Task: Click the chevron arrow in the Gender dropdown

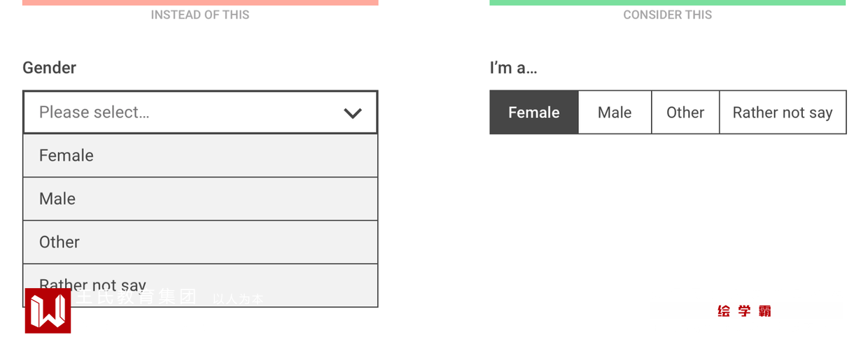Action: point(353,113)
